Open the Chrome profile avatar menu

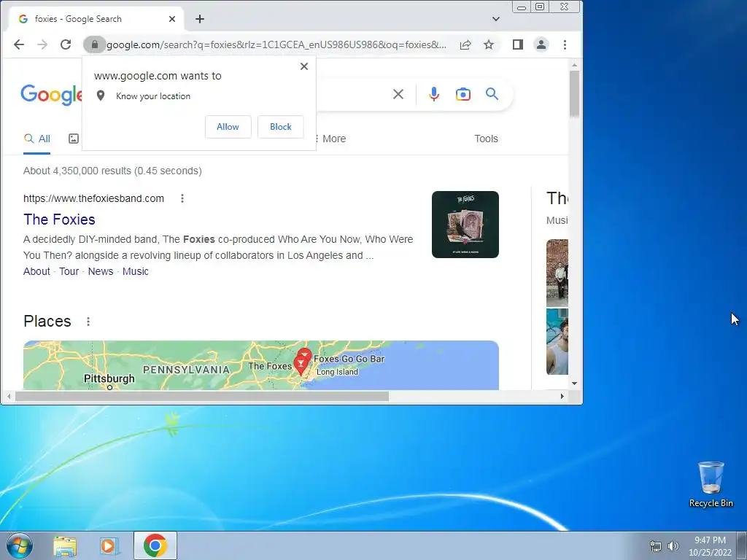coord(541,44)
